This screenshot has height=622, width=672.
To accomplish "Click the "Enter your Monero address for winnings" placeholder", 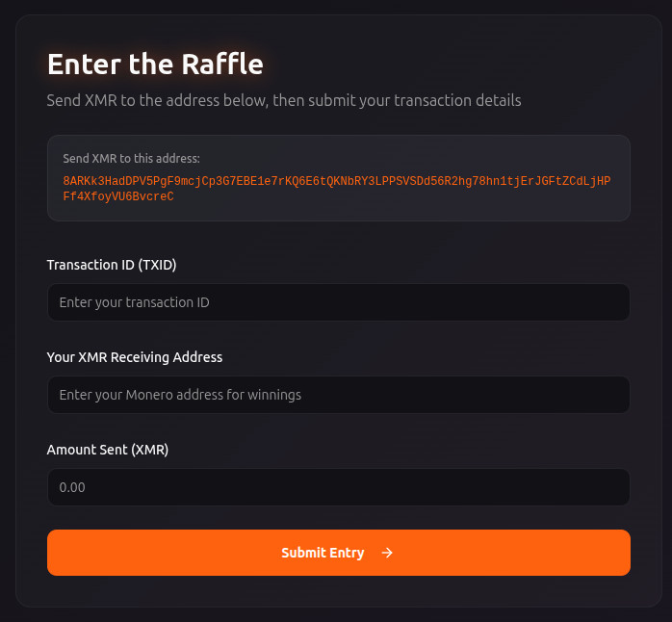I will [180, 395].
